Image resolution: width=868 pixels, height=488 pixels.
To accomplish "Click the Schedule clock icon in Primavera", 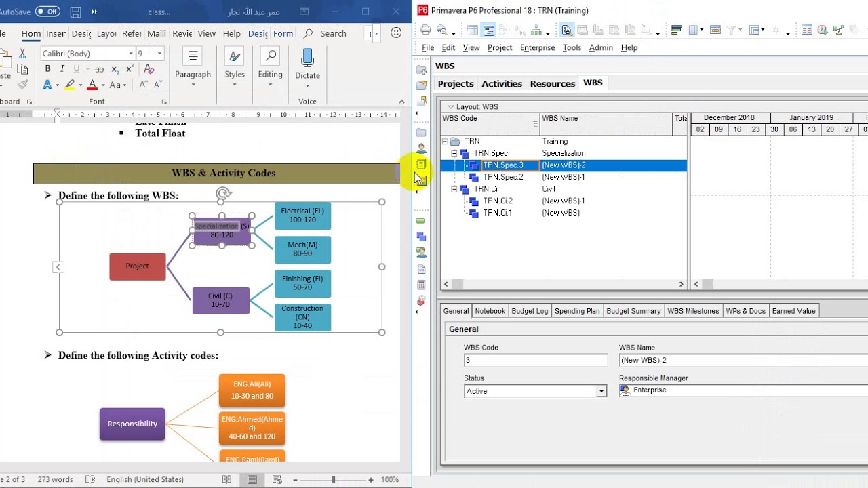I will click(823, 30).
